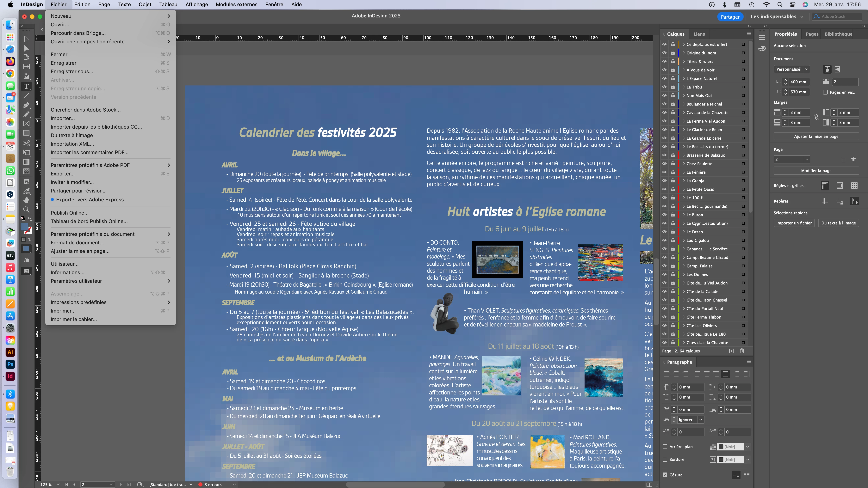The height and width of the screenshot is (488, 868).
Task: Select the Type tool
Action: 26,87
